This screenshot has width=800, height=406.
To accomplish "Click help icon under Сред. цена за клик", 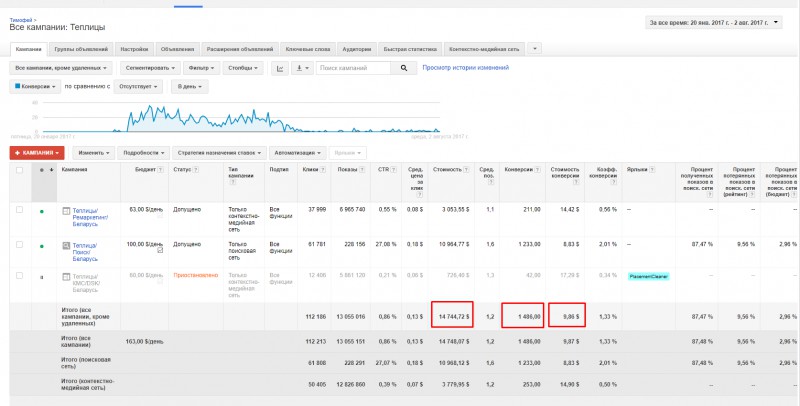I will click(x=419, y=194).
